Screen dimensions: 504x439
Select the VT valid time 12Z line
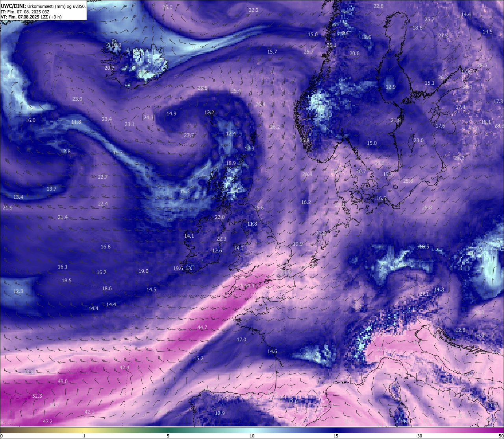point(31,17)
